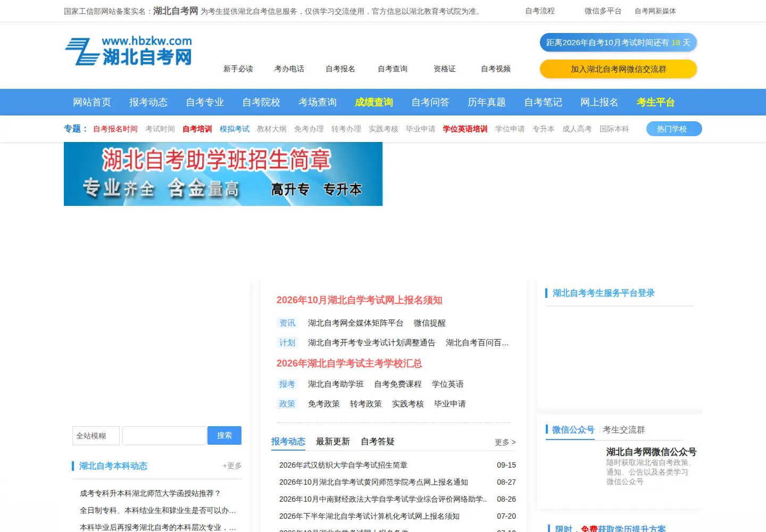Open the 自考视频 header link
Image resolution: width=766 pixels, height=532 pixels.
pyautogui.click(x=496, y=69)
